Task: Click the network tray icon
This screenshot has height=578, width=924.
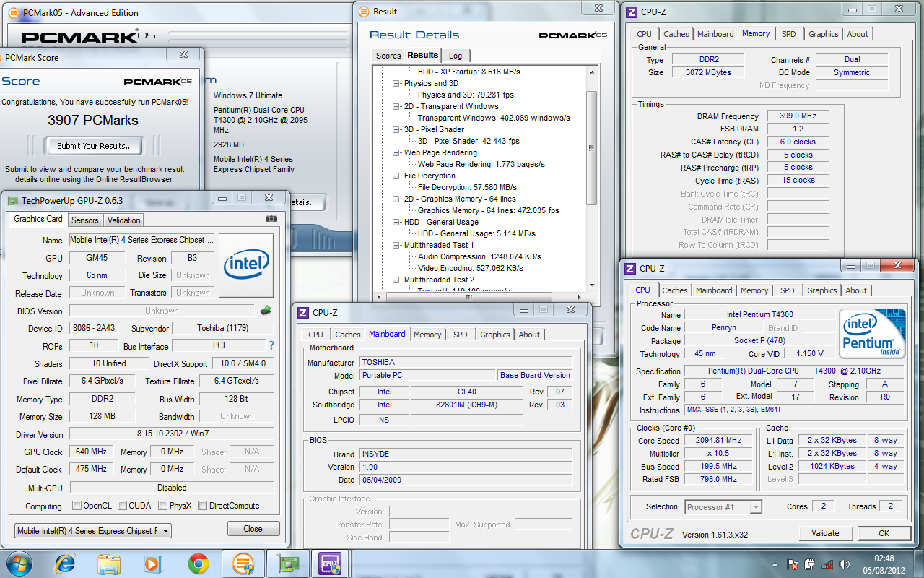Action: tap(828, 564)
